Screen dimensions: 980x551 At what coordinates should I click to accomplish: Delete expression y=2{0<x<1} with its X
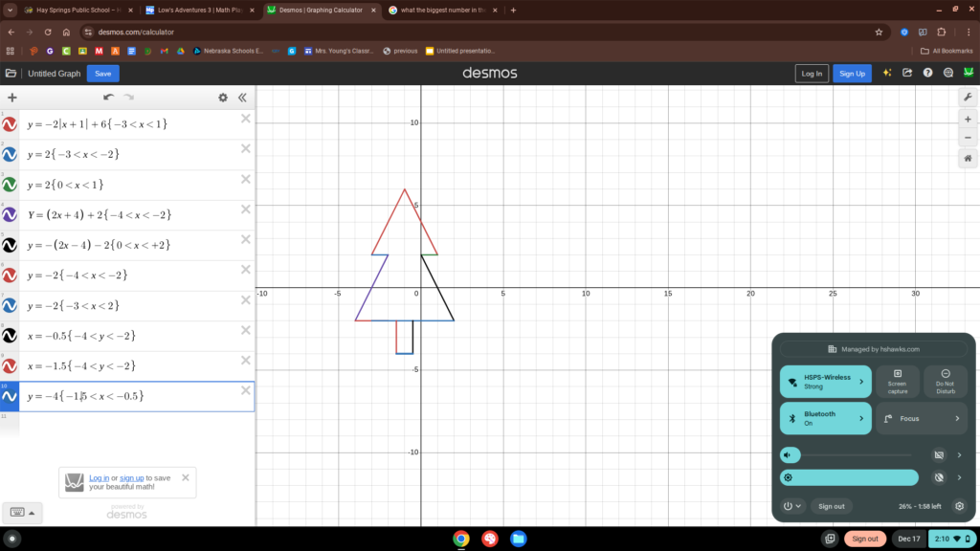pos(246,180)
